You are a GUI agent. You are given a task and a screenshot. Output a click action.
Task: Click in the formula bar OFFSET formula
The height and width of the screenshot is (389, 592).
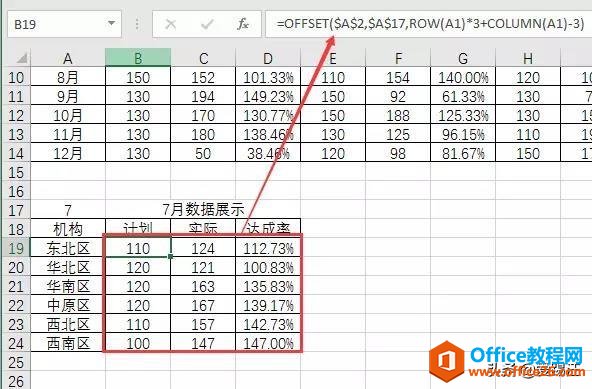point(430,24)
